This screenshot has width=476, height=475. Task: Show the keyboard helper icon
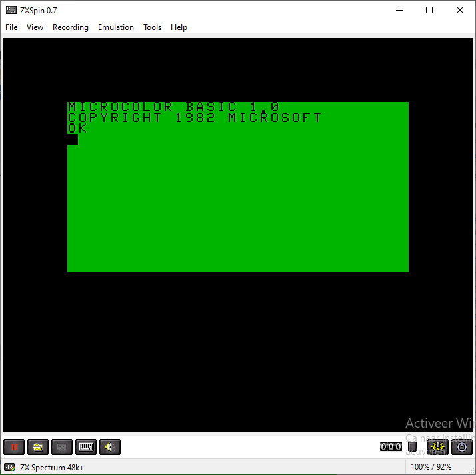tap(86, 447)
